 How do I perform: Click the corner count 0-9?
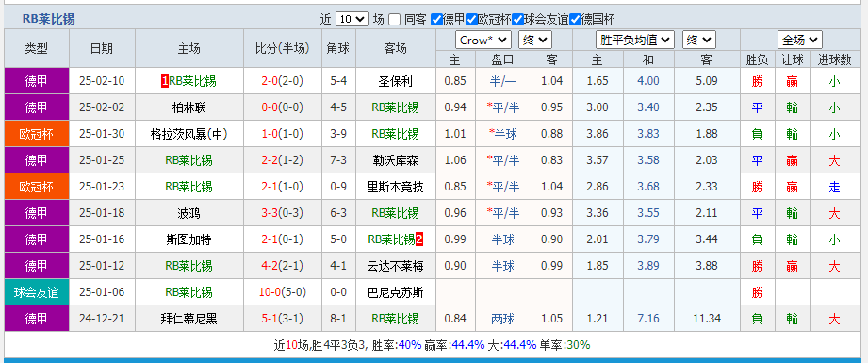tap(338, 187)
